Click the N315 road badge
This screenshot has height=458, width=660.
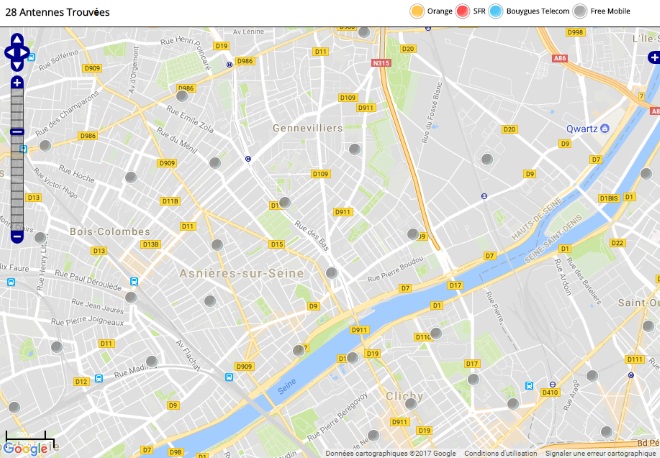click(x=381, y=63)
